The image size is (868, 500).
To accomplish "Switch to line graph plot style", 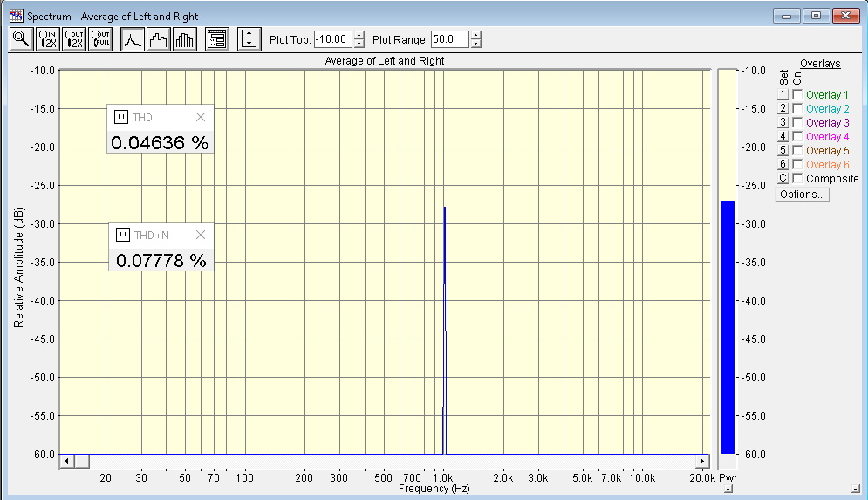I will [132, 39].
